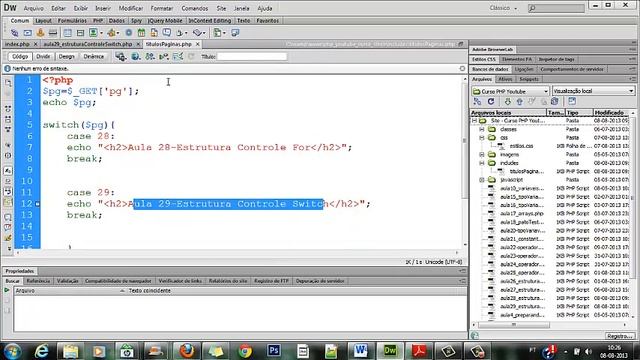Viewport: 640px width, 360px height.
Task: Open estilos.css in the Files panel
Action: (x=521, y=146)
